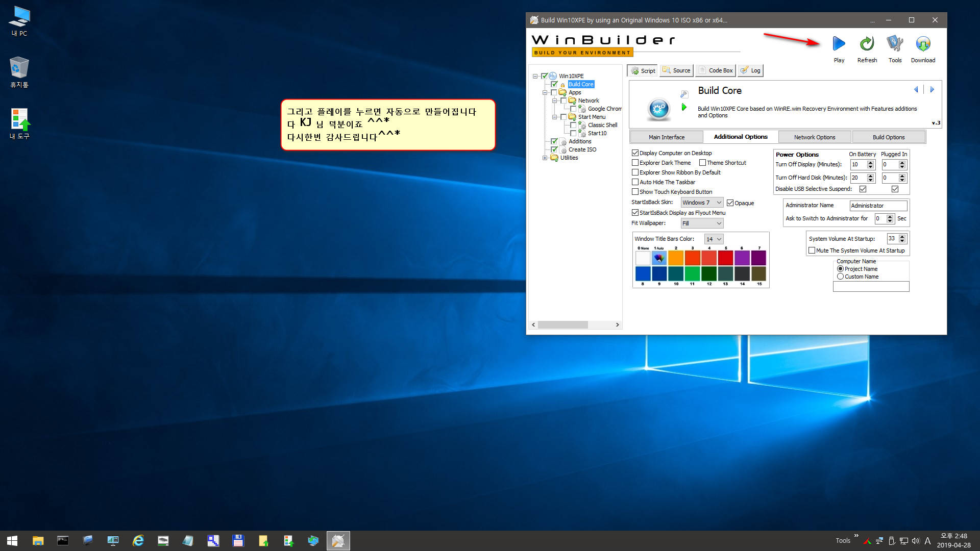Toggle Display Computer on Desktop checkbox
The image size is (980, 551).
tap(635, 153)
